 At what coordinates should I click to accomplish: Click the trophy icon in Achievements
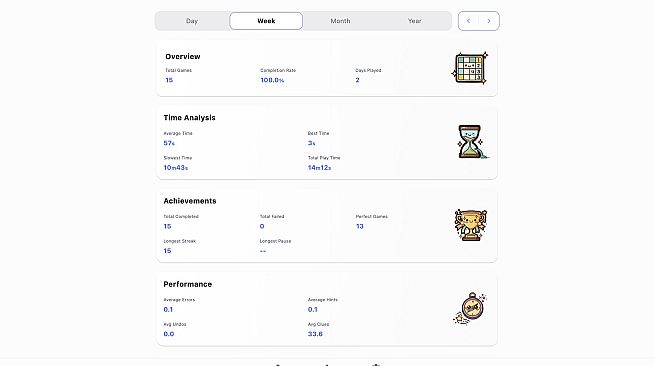point(470,225)
